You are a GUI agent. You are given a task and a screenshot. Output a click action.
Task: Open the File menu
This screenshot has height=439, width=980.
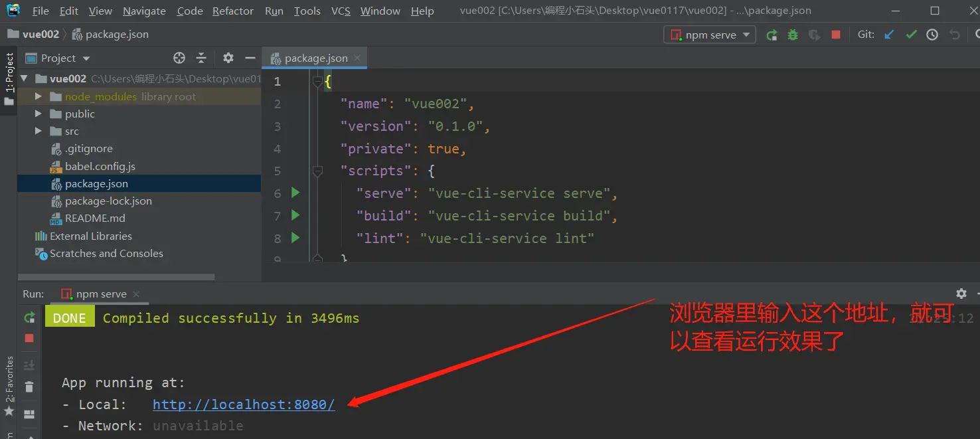tap(41, 11)
